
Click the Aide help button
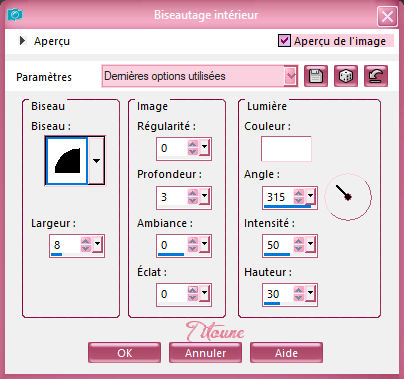click(x=286, y=353)
